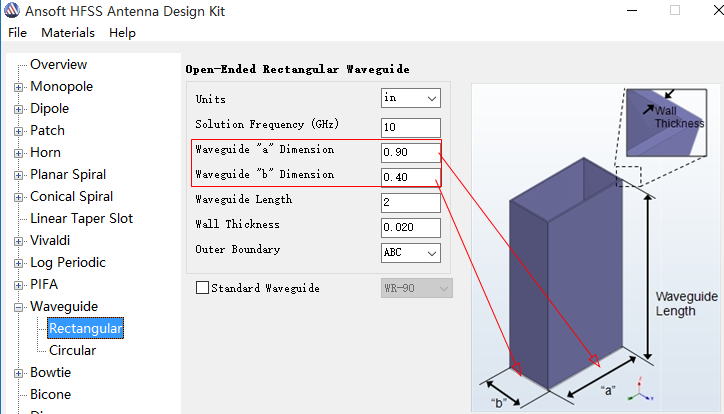Select the Vivaldi antenna category
Screen dimensions: 724x414
point(50,240)
